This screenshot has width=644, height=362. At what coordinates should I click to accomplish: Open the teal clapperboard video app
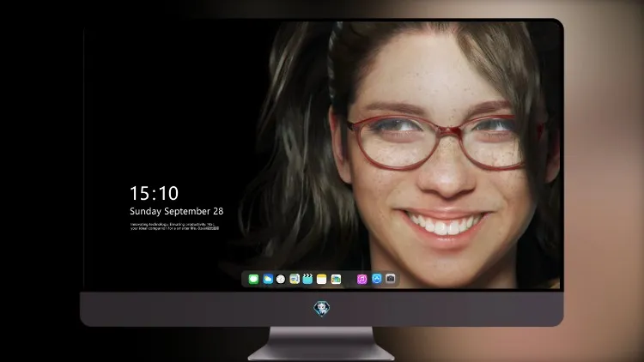pos(307,279)
